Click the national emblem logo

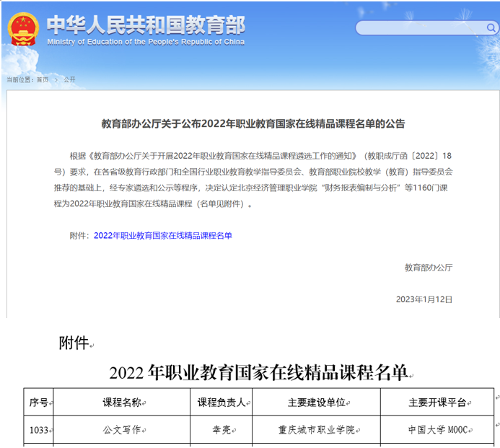(24, 29)
